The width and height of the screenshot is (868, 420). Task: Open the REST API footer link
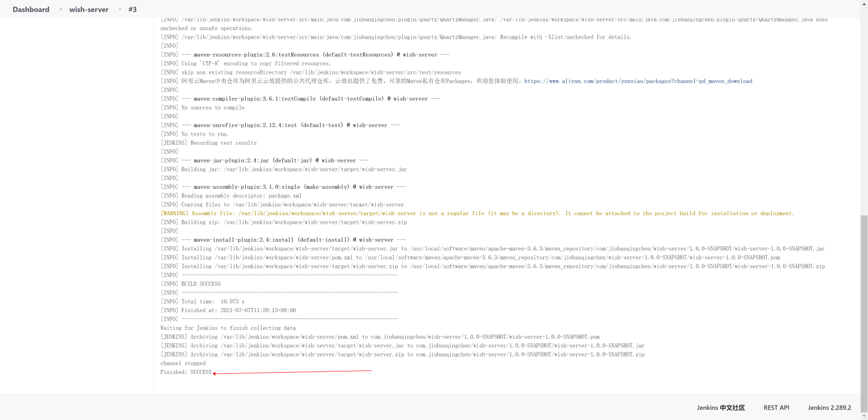coord(776,407)
